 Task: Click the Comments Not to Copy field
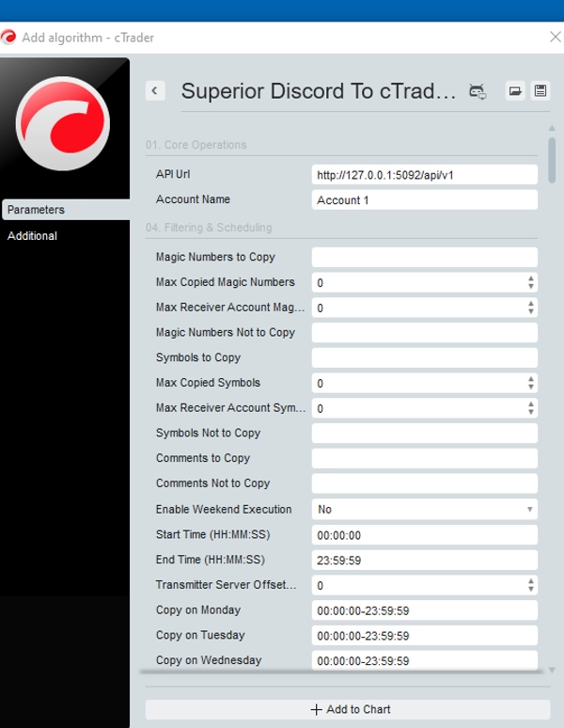pos(424,483)
